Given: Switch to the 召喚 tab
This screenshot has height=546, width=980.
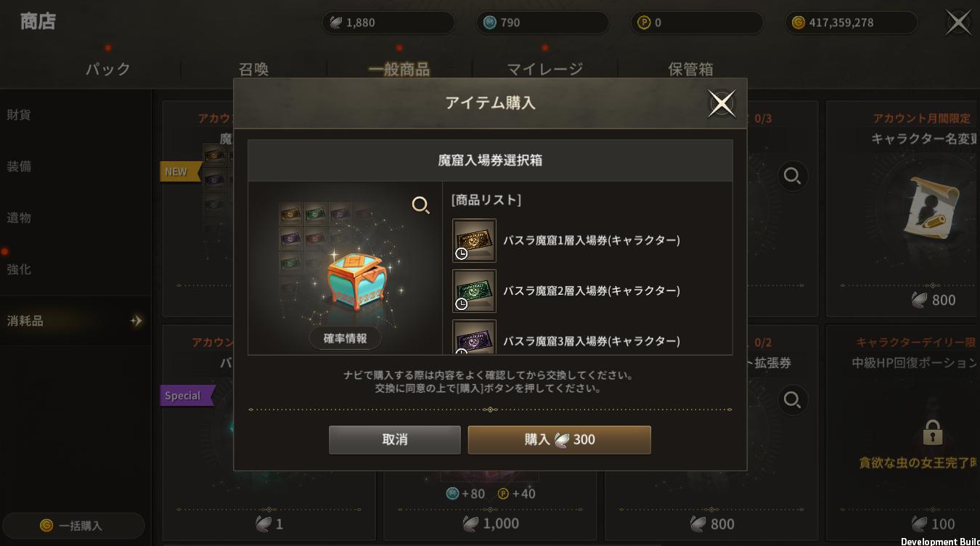Looking at the screenshot, I should click(254, 69).
